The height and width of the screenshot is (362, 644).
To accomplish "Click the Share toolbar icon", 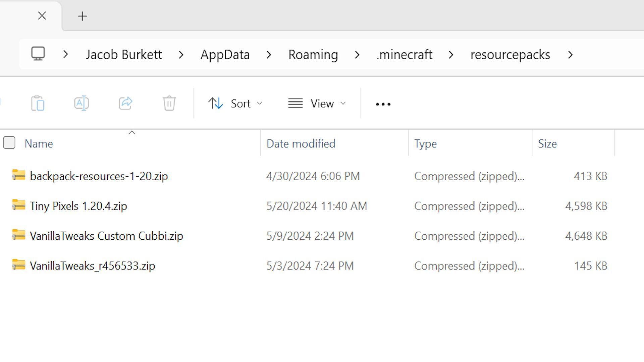I will [125, 103].
